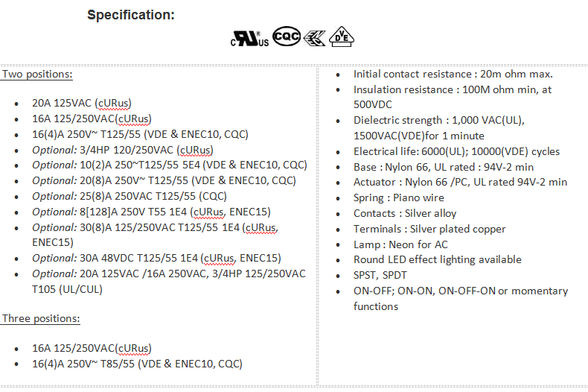Click the 'Optional: 30A 48VDC' rating line
Viewport: 588px width, 392px height.
pyautogui.click(x=156, y=258)
